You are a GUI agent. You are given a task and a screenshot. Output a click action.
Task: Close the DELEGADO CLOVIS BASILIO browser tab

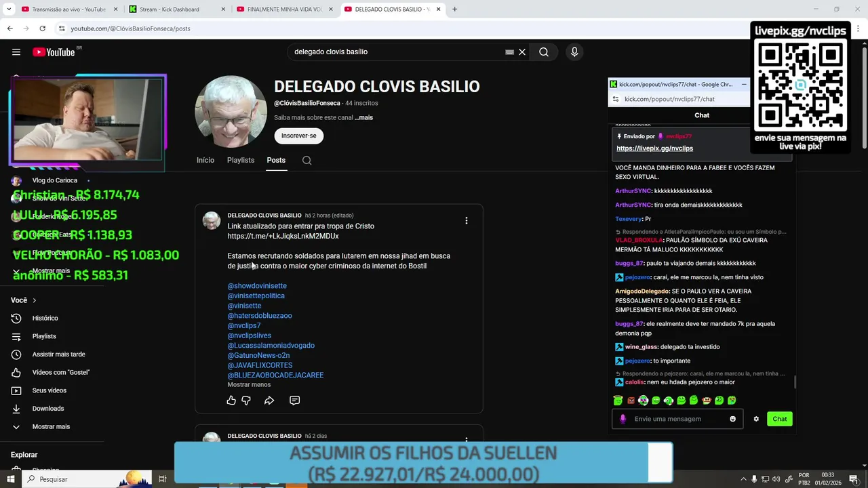[x=439, y=9]
